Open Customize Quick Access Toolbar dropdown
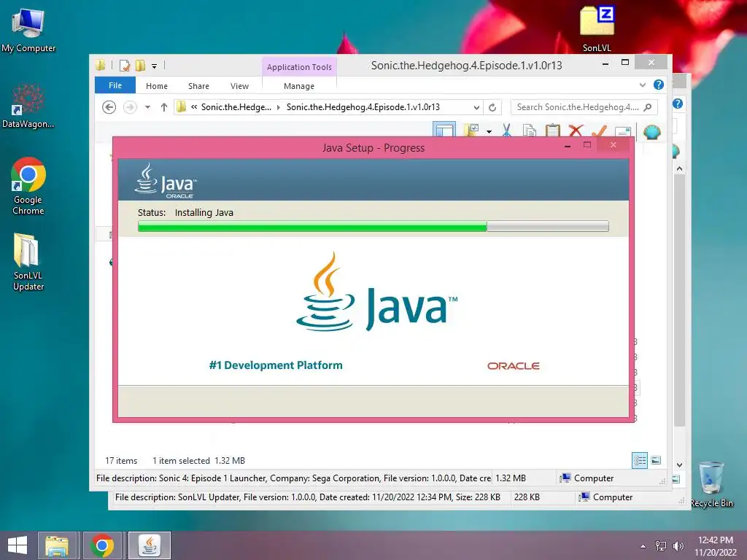 click(x=155, y=66)
